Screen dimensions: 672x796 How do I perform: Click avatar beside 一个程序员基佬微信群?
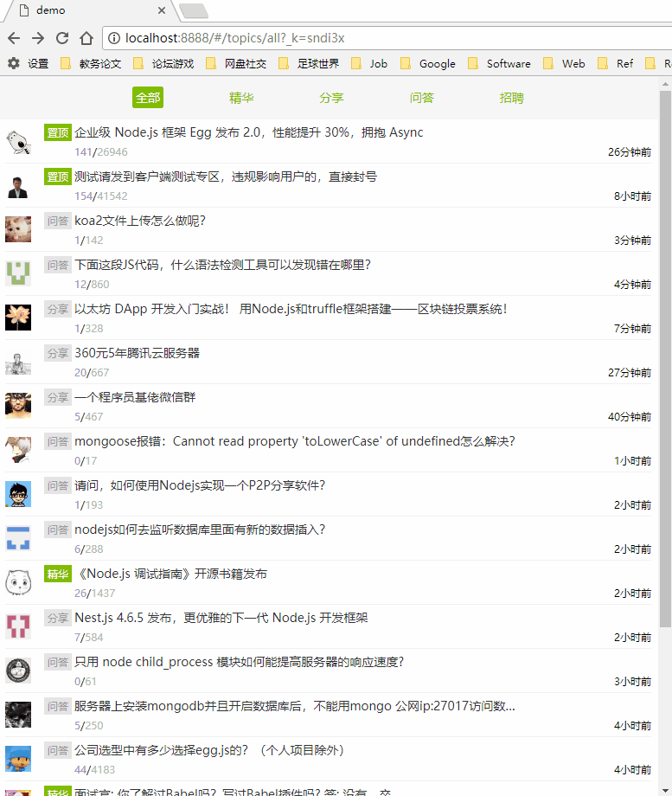tap(18, 406)
